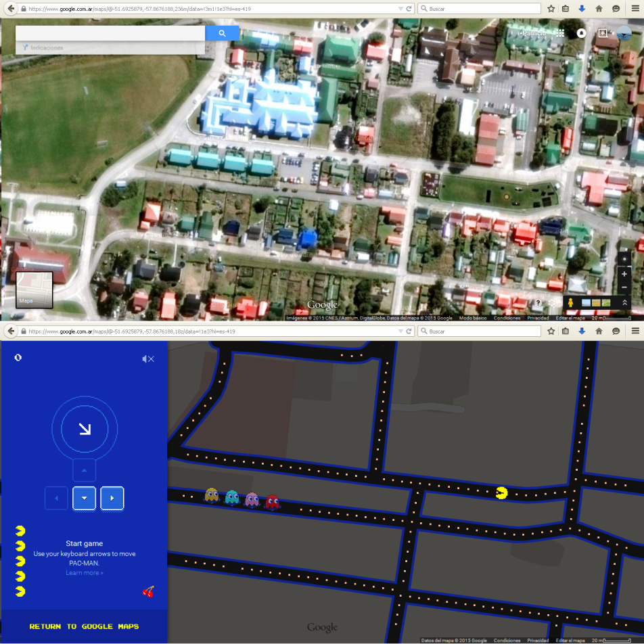Toggle the Pac-Man sound mute icon
The width and height of the screenshot is (644, 644).
click(148, 359)
